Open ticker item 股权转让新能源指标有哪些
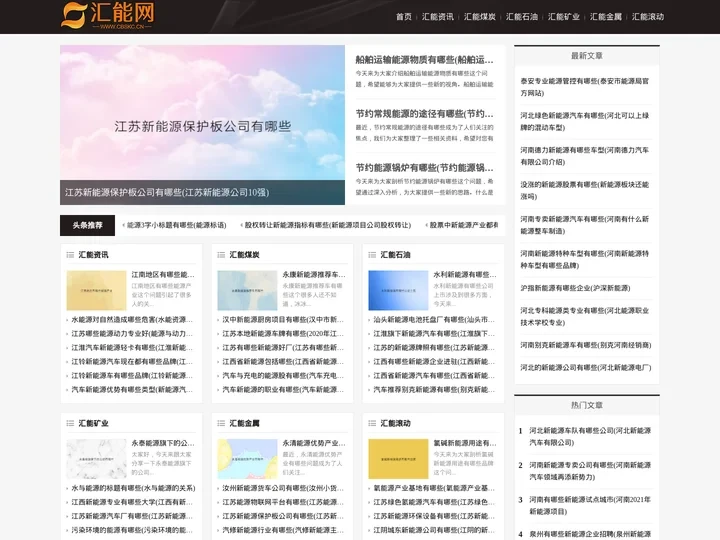 click(326, 225)
